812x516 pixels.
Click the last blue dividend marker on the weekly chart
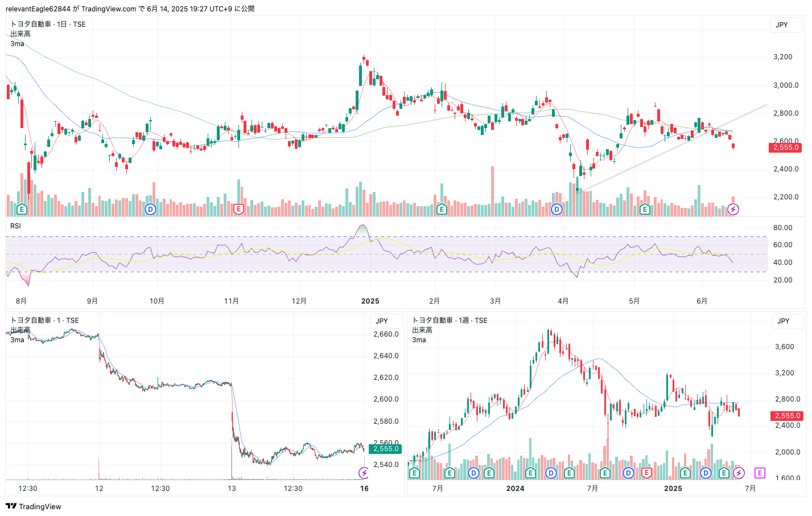pyautogui.click(x=706, y=473)
